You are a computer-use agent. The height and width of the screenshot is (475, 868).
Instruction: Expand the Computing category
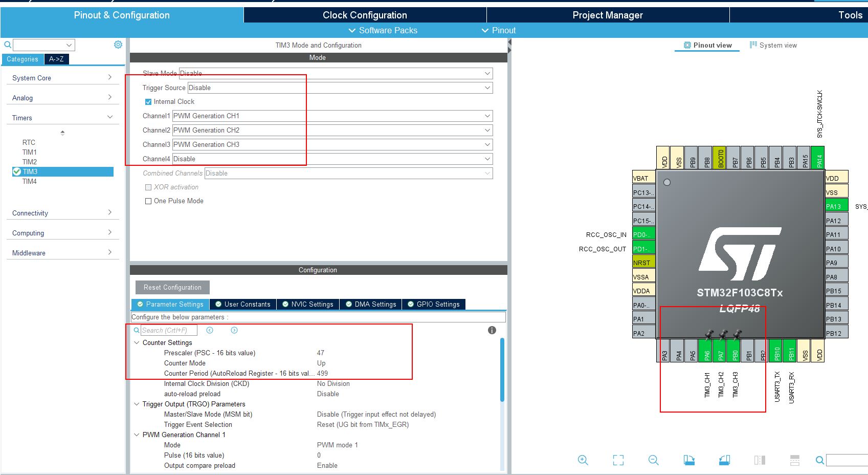pyautogui.click(x=62, y=233)
